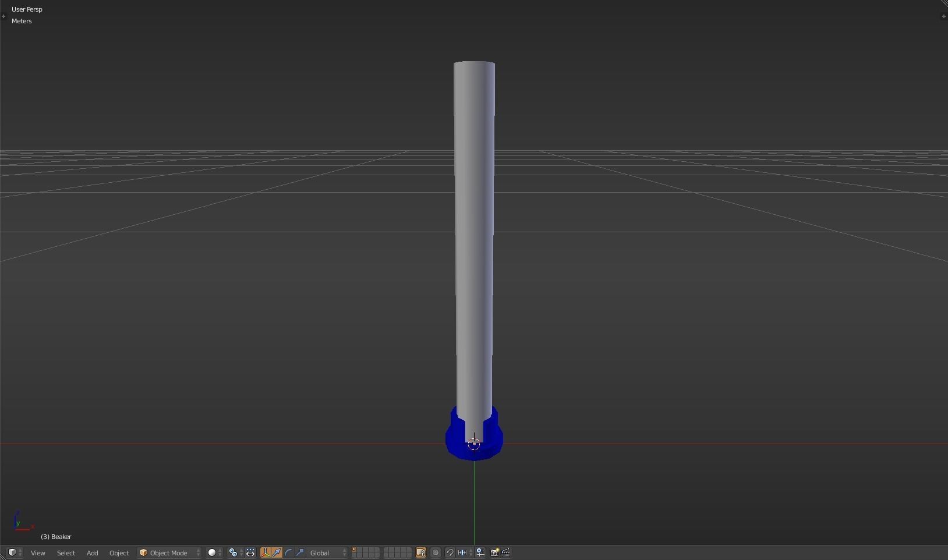Expand the properties region via right plus
The image size is (948, 560).
tap(943, 16)
